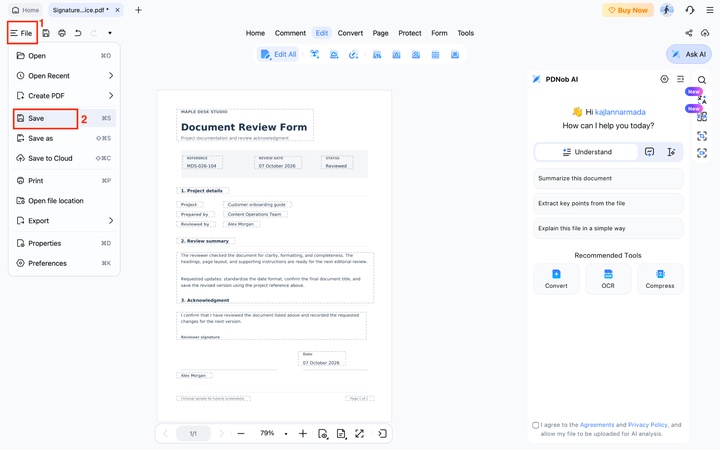Open the Privacy Policy link
The height and width of the screenshot is (450, 720).
[x=647, y=425]
